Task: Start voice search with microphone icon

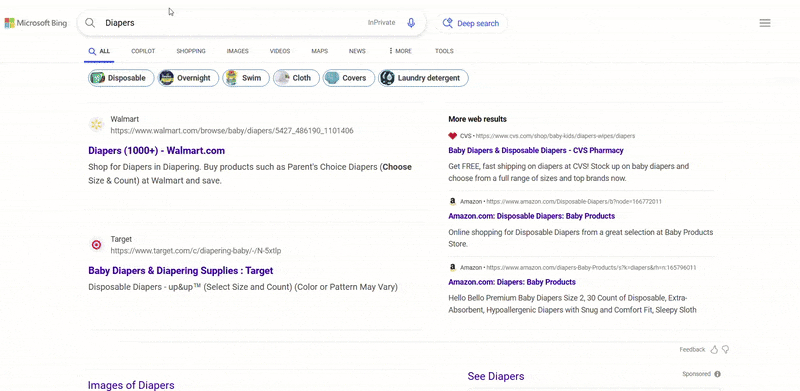Action: pyautogui.click(x=411, y=23)
